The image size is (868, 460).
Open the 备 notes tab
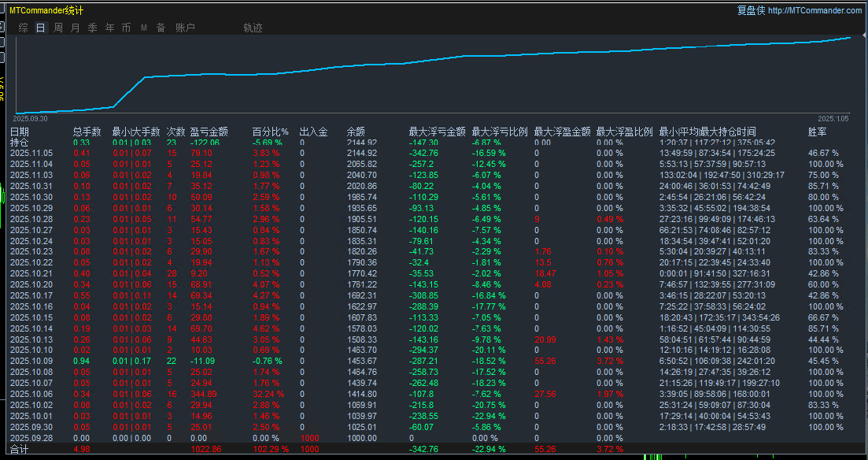tap(161, 28)
